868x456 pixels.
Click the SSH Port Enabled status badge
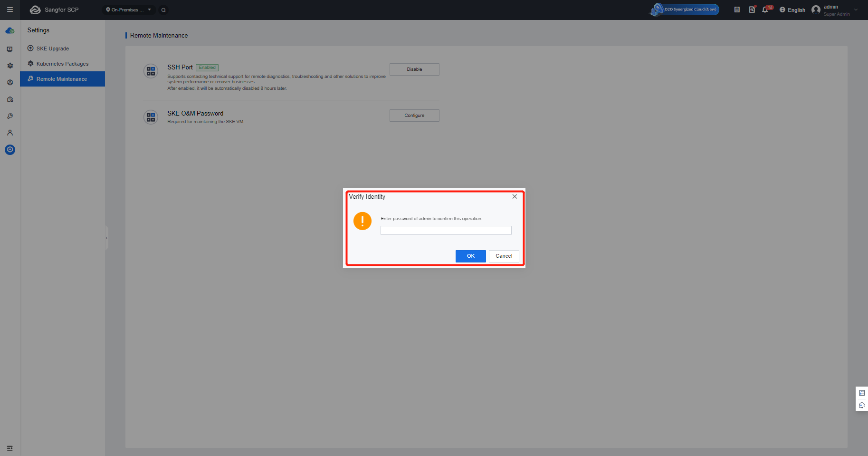tap(207, 68)
